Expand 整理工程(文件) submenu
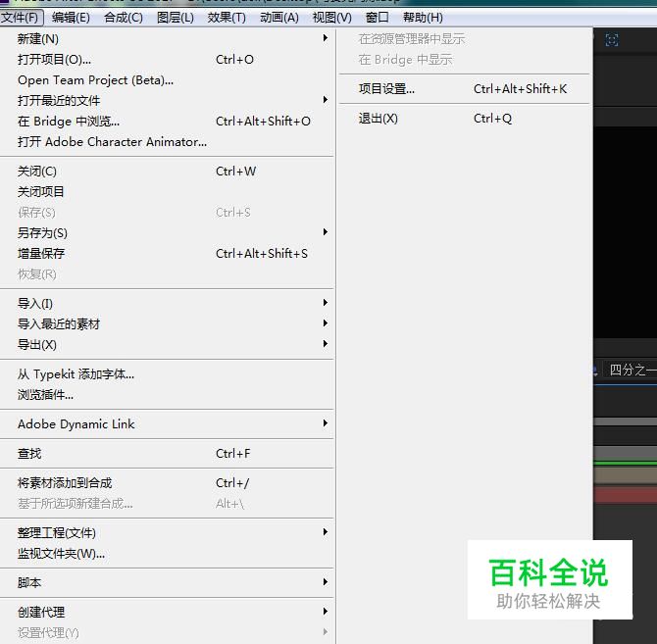 tap(167, 532)
